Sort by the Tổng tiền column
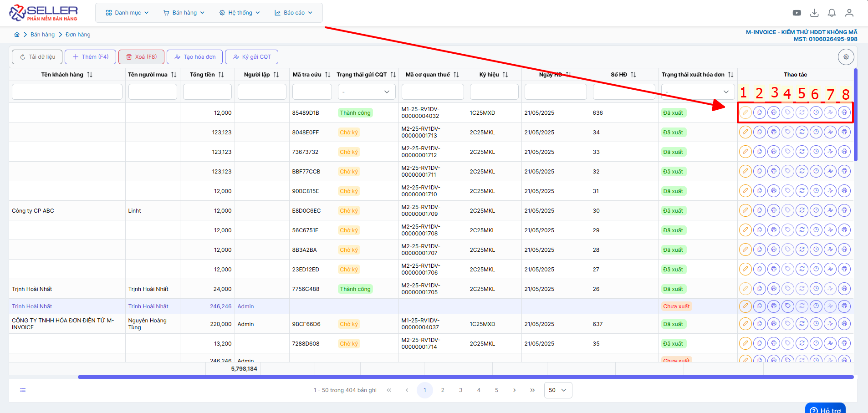Viewport: 868px width, 413px height. coord(221,75)
